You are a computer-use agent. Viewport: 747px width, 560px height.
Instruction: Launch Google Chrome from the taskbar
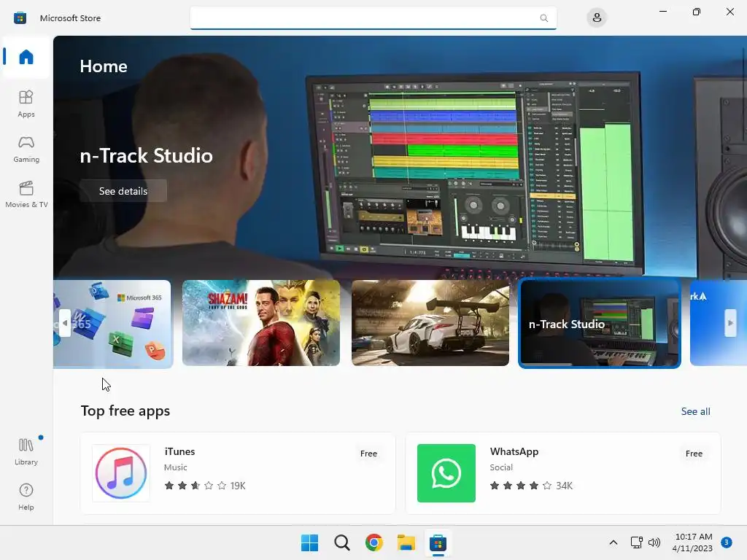point(374,542)
